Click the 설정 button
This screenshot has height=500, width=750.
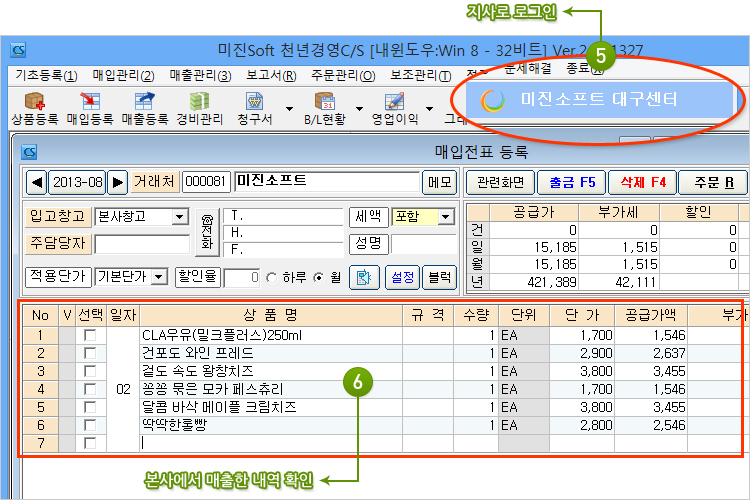coord(402,277)
